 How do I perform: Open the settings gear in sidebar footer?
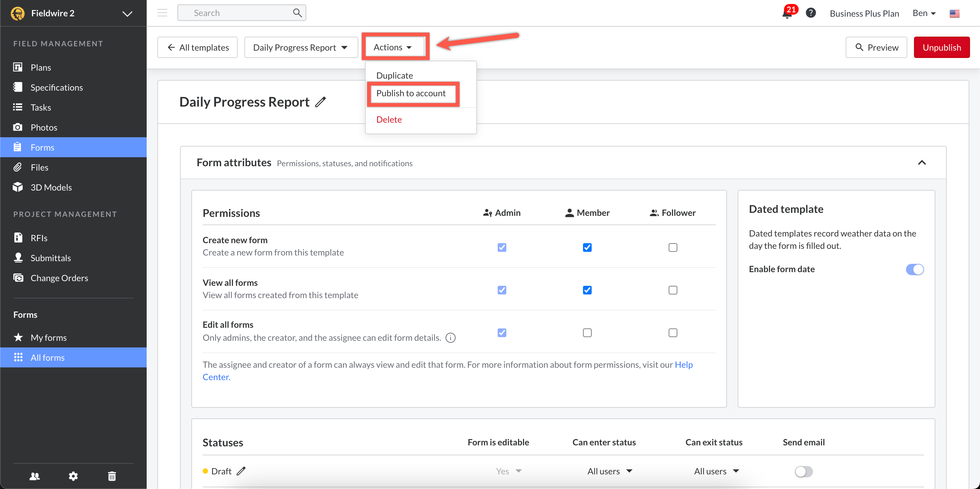click(x=73, y=476)
